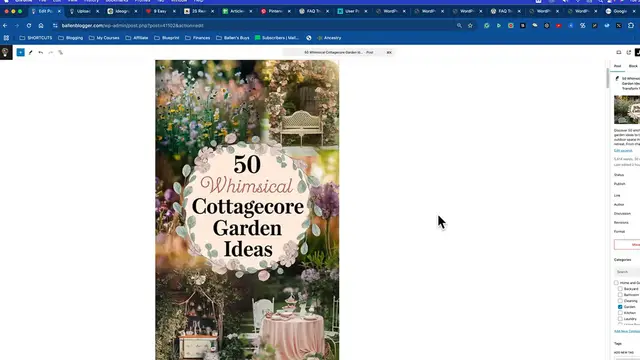The image size is (640, 360).
Task: Open the Chrome extensions puzzle icon
Action: [x=631, y=25]
